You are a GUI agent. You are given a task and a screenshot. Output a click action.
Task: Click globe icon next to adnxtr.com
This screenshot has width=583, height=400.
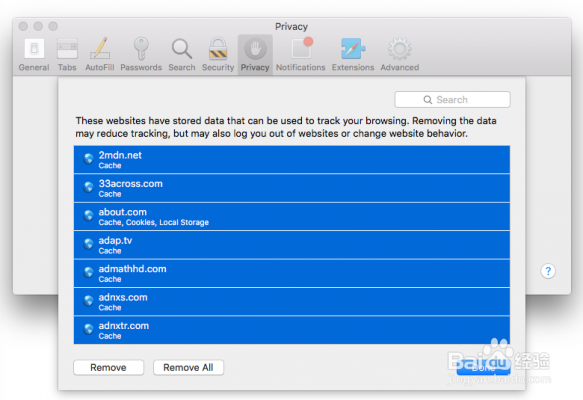pyautogui.click(x=88, y=329)
